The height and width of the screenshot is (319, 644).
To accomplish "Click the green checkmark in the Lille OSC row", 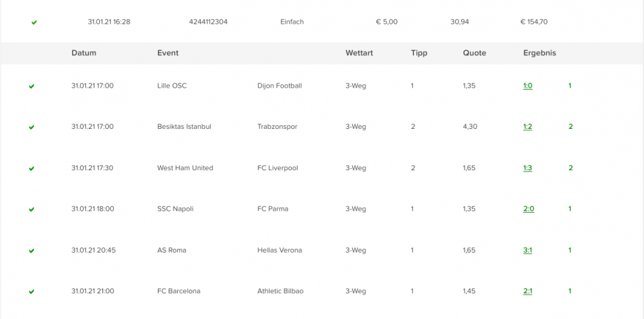I will click(32, 86).
